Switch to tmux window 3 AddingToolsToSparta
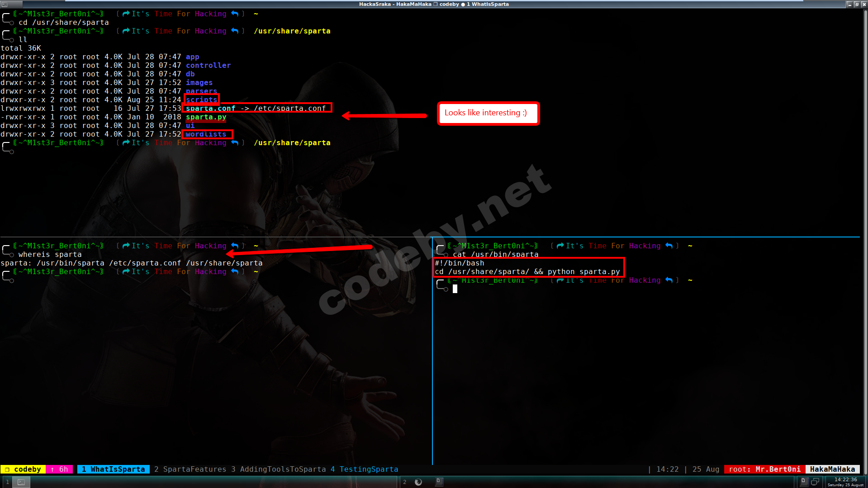Image resolution: width=868 pixels, height=488 pixels. [278, 469]
